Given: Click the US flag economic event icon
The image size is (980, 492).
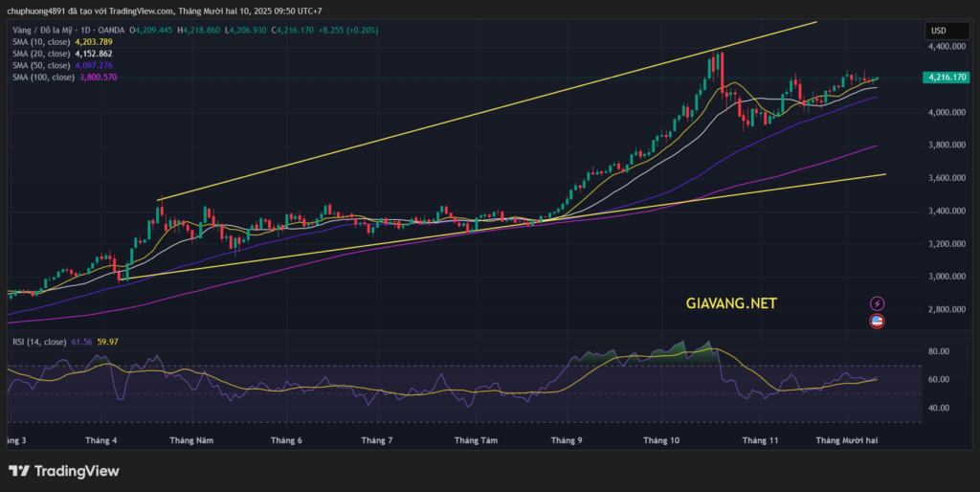Looking at the screenshot, I should click(876, 323).
